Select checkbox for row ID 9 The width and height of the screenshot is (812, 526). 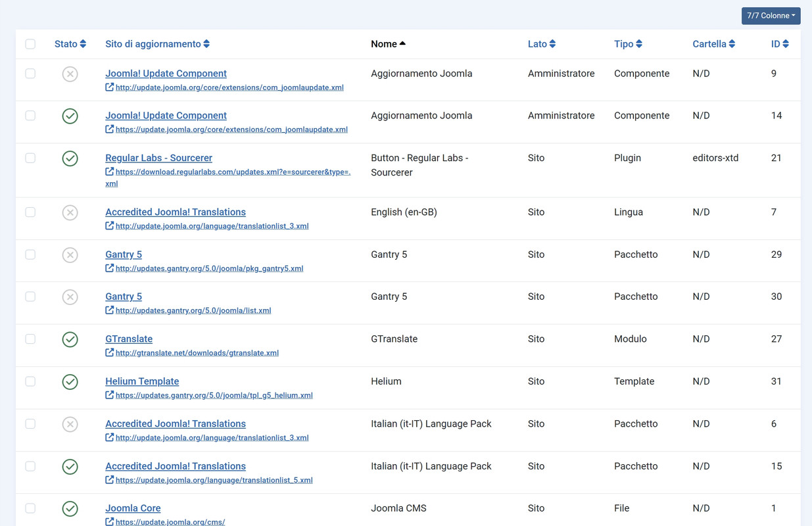[30, 74]
